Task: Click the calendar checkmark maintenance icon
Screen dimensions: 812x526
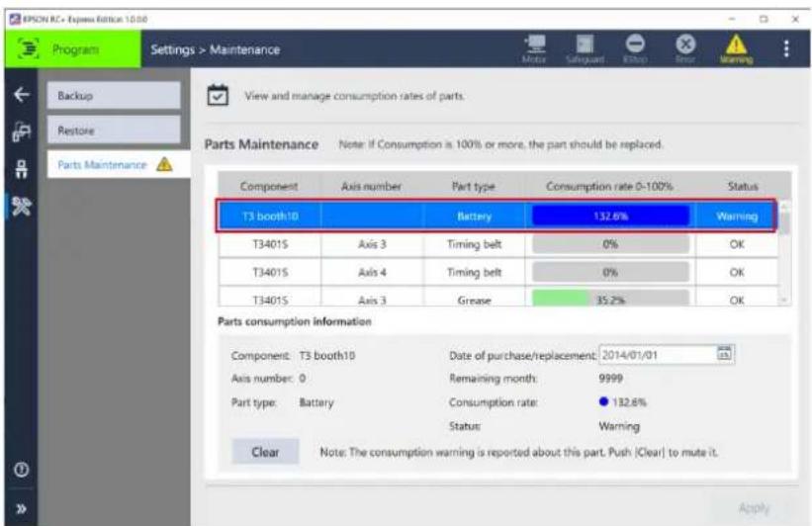Action: (218, 95)
